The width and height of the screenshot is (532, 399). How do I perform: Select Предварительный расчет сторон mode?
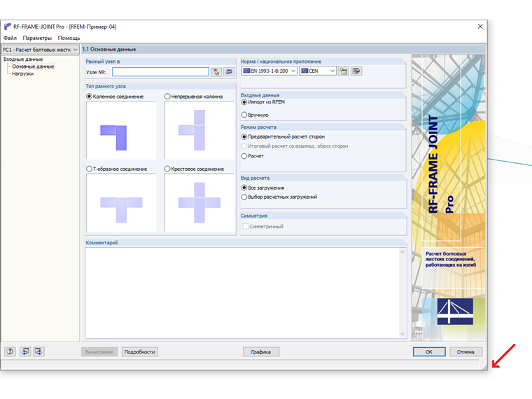click(x=244, y=136)
